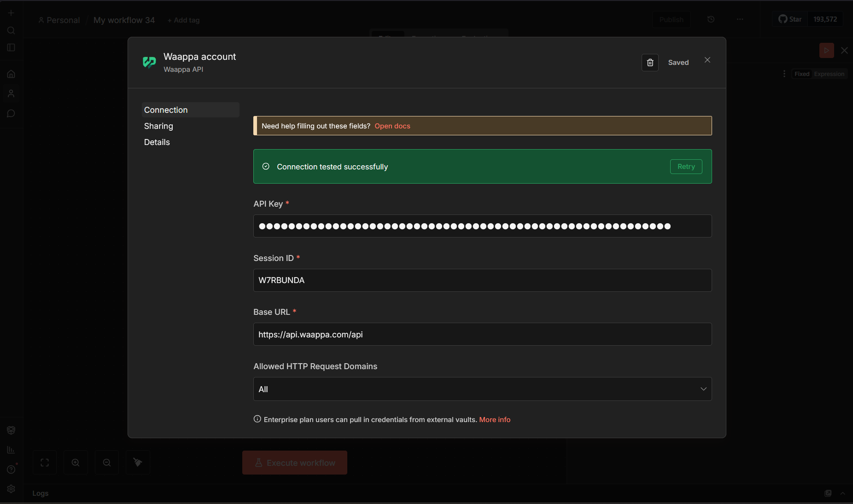Open the three-dot workflow menu

pyautogui.click(x=740, y=19)
